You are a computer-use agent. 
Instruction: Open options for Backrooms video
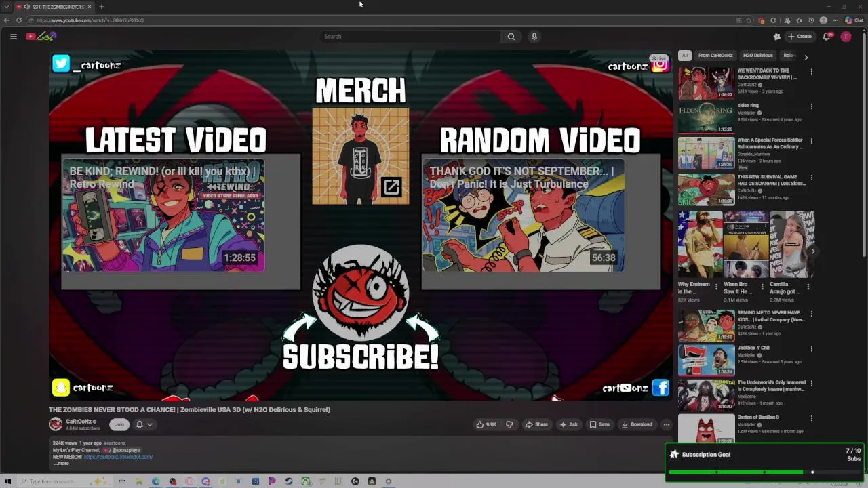811,71
